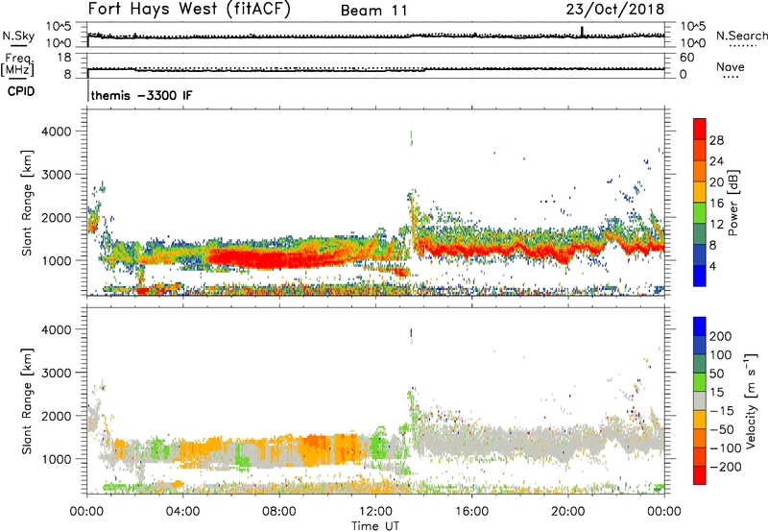Click the velocity scale value 200

721,336
